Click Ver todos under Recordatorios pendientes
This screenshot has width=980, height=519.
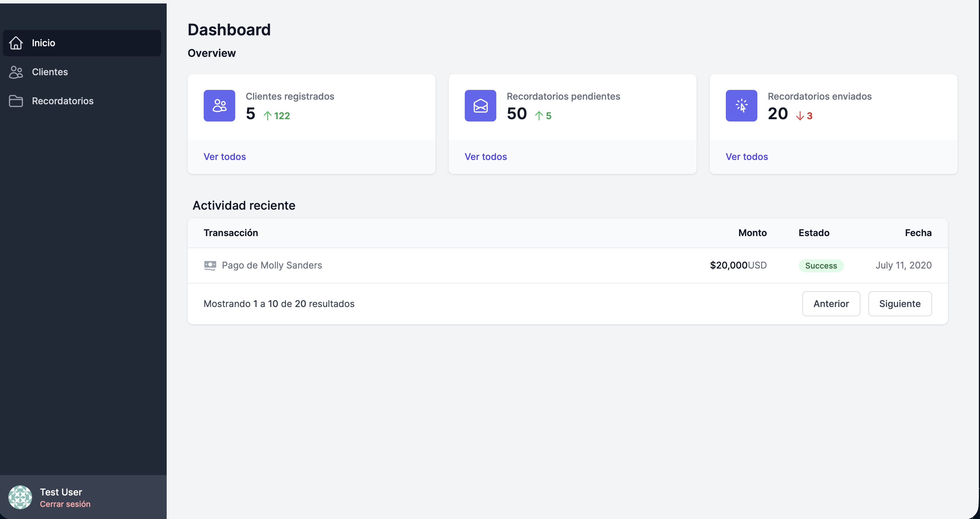(485, 157)
